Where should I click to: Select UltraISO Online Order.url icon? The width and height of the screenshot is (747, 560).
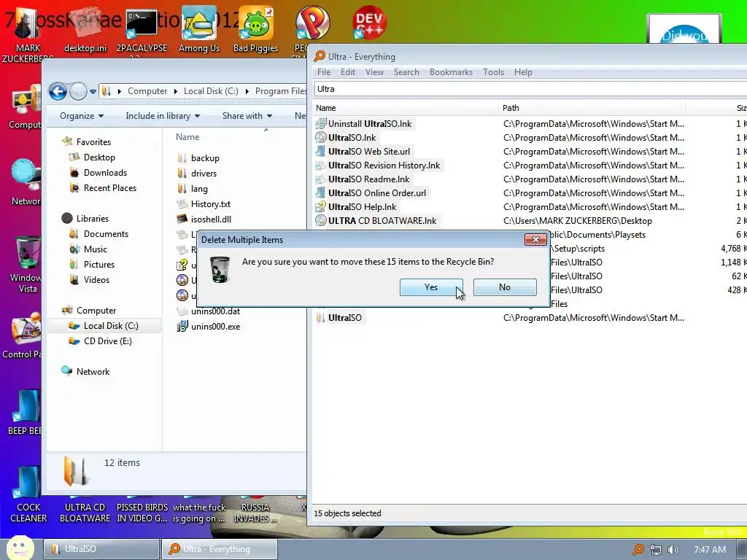[x=321, y=192]
